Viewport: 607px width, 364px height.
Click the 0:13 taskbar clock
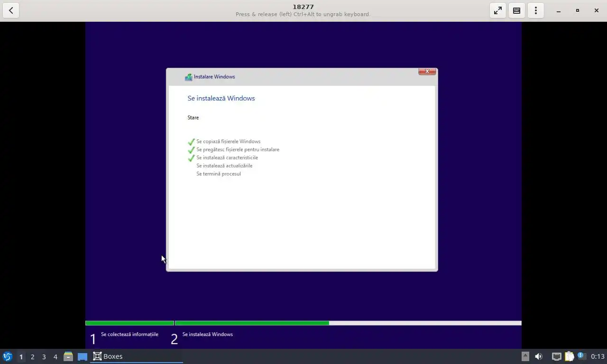click(598, 356)
